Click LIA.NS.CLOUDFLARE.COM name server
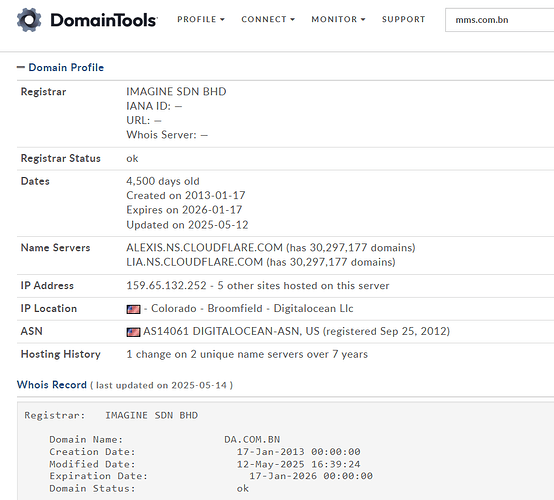This screenshot has height=500, width=554. click(x=195, y=262)
